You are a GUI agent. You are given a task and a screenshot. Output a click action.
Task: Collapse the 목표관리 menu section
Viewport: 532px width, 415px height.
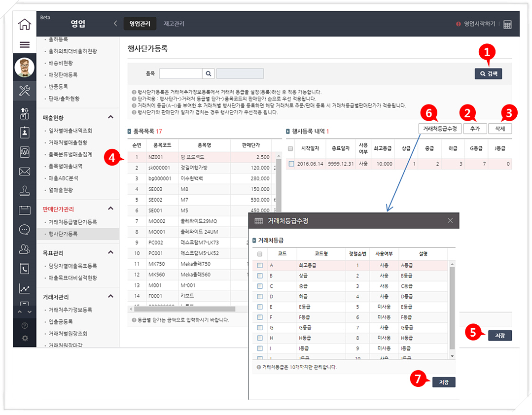point(110,253)
